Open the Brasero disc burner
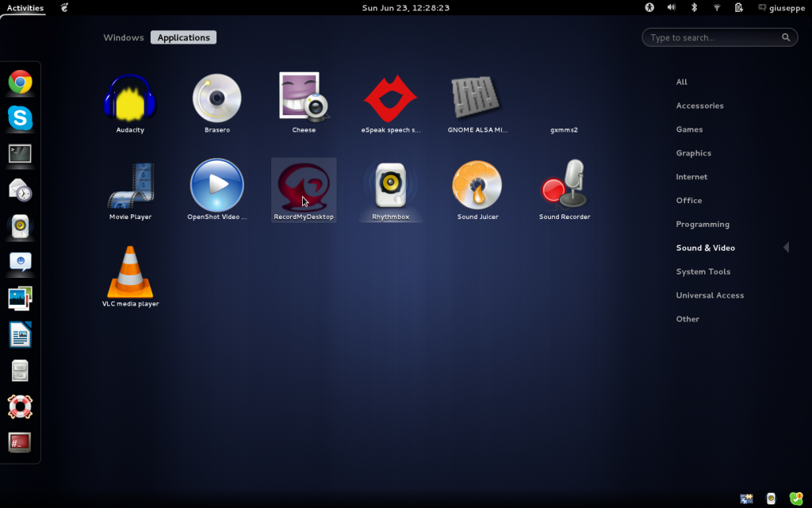 click(217, 103)
